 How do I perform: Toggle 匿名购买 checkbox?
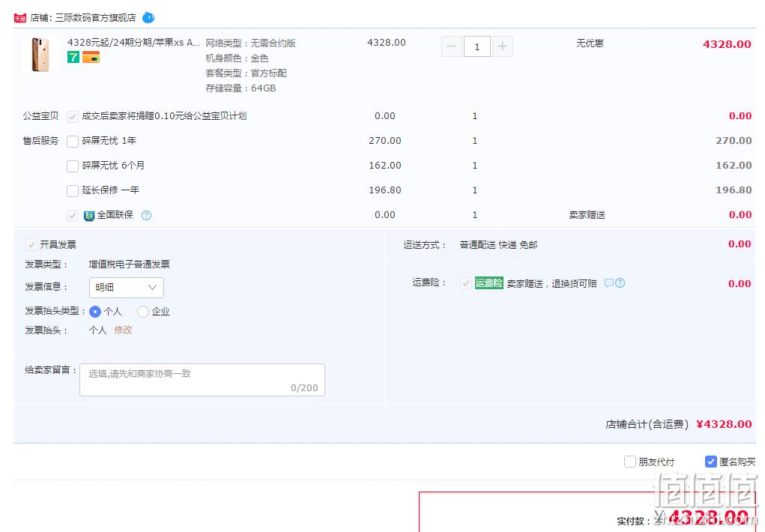pos(711,462)
